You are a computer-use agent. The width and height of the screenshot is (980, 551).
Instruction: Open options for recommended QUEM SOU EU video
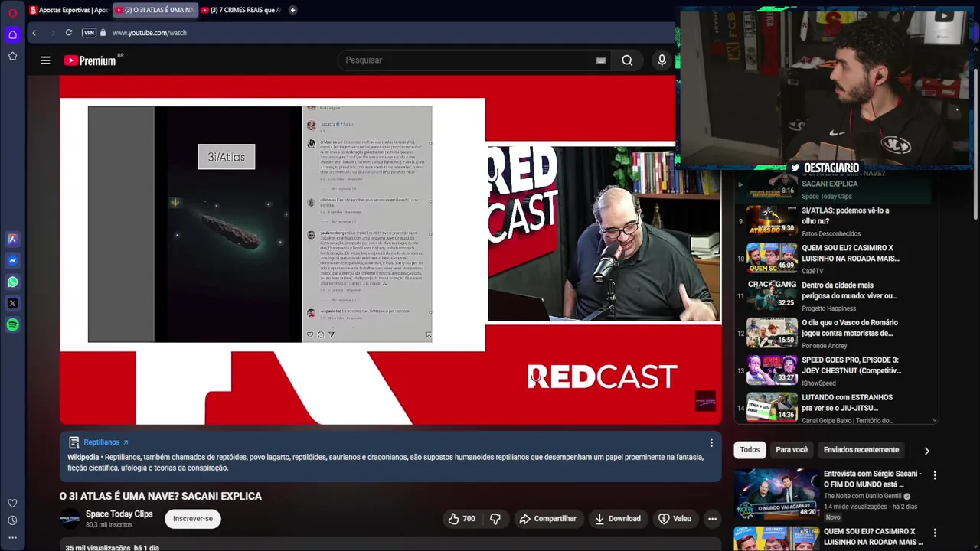(x=934, y=533)
